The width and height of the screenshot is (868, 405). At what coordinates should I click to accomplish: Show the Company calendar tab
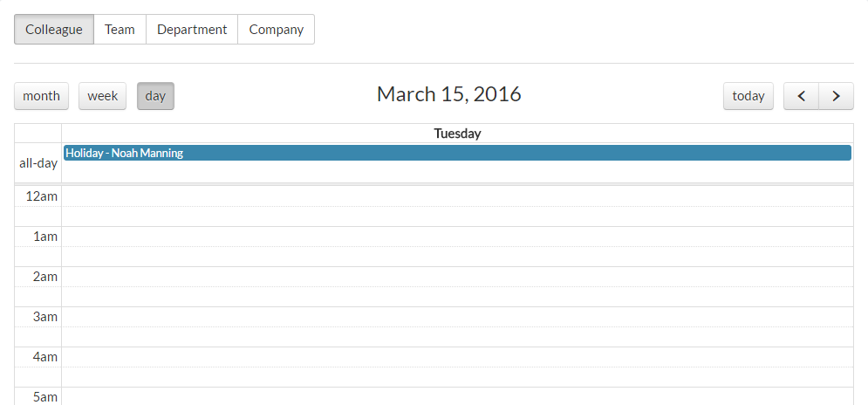276,29
